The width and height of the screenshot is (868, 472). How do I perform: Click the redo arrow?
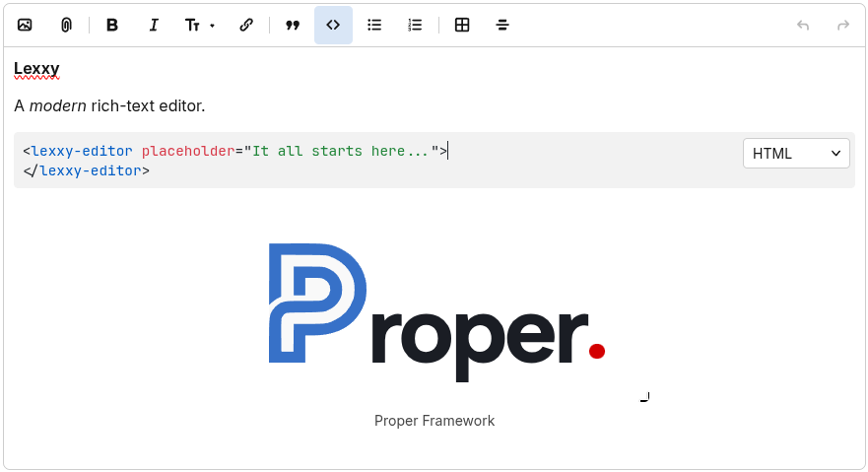pos(843,25)
